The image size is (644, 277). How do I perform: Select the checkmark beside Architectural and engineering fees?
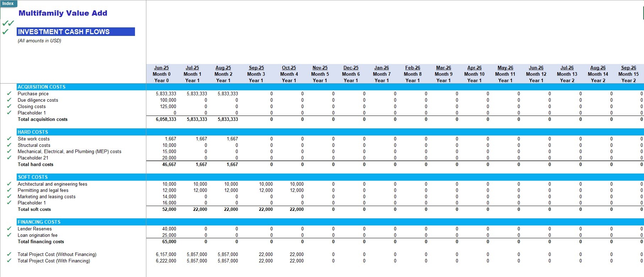[x=9, y=184]
